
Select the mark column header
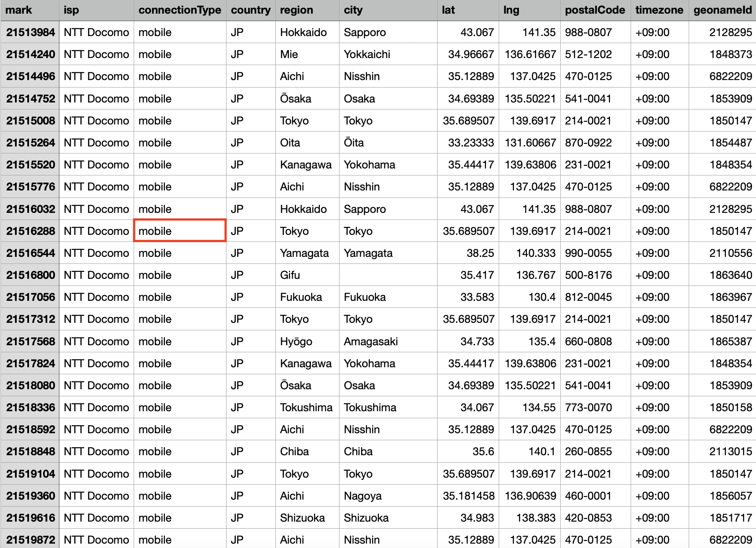pyautogui.click(x=30, y=10)
